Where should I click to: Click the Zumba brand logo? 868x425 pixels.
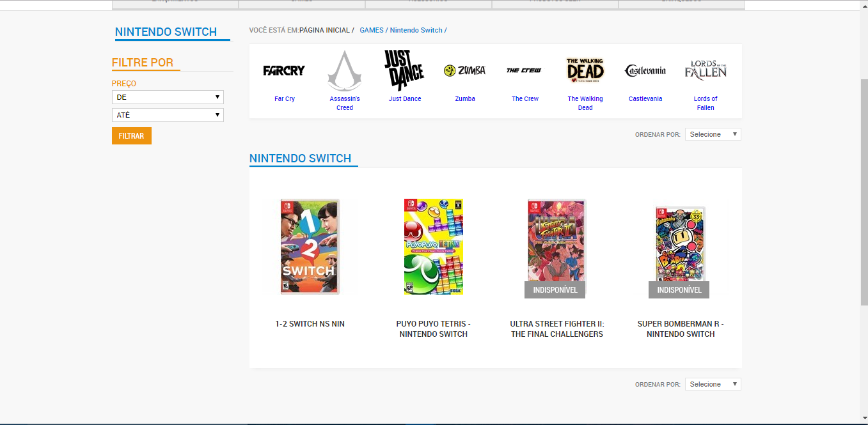point(465,70)
